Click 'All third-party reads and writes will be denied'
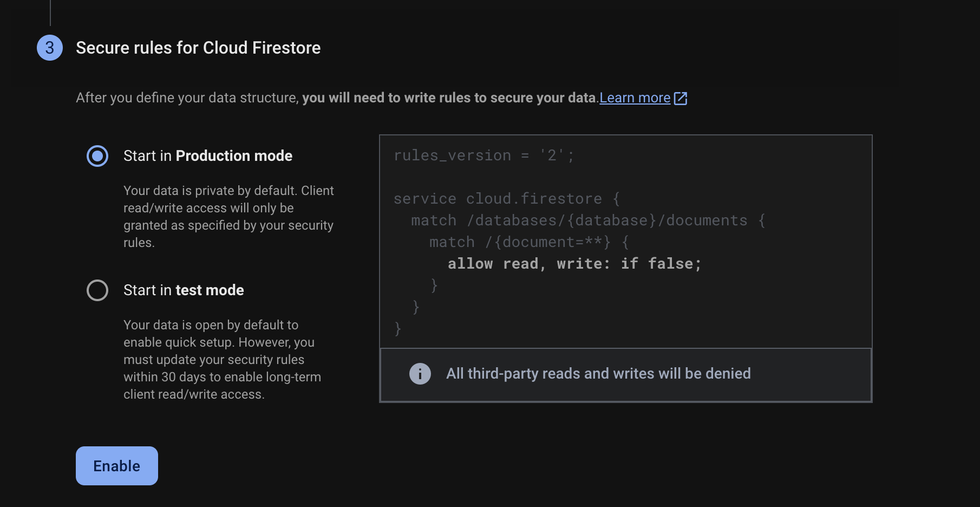The width and height of the screenshot is (980, 507). pos(598,374)
